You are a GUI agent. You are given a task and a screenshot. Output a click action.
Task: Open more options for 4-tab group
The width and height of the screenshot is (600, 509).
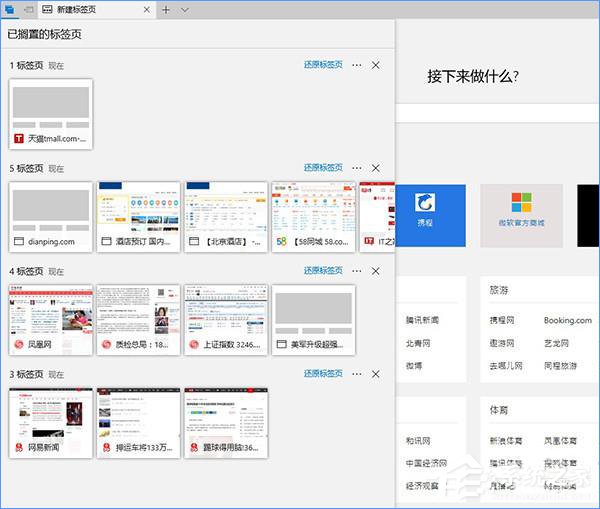point(356,271)
